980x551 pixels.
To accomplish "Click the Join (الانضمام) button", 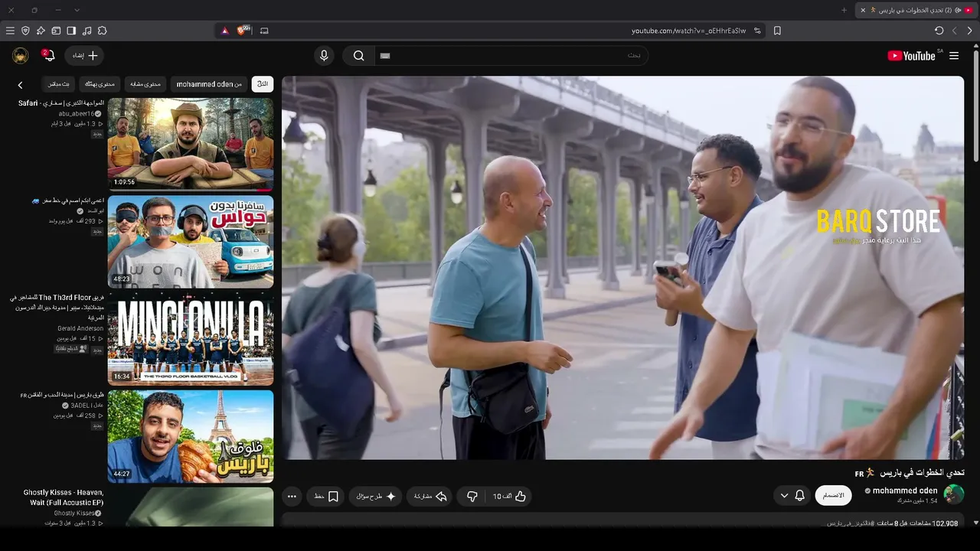I will pyautogui.click(x=833, y=496).
